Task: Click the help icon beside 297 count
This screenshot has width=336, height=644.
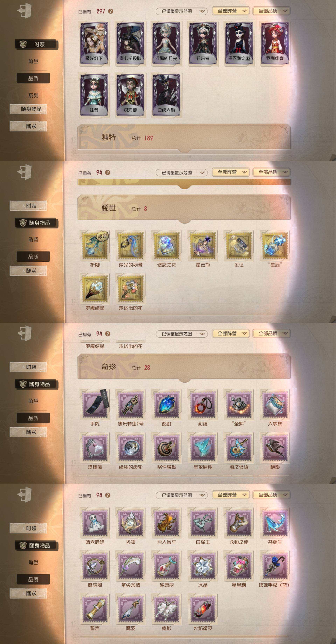Action: pos(110,11)
